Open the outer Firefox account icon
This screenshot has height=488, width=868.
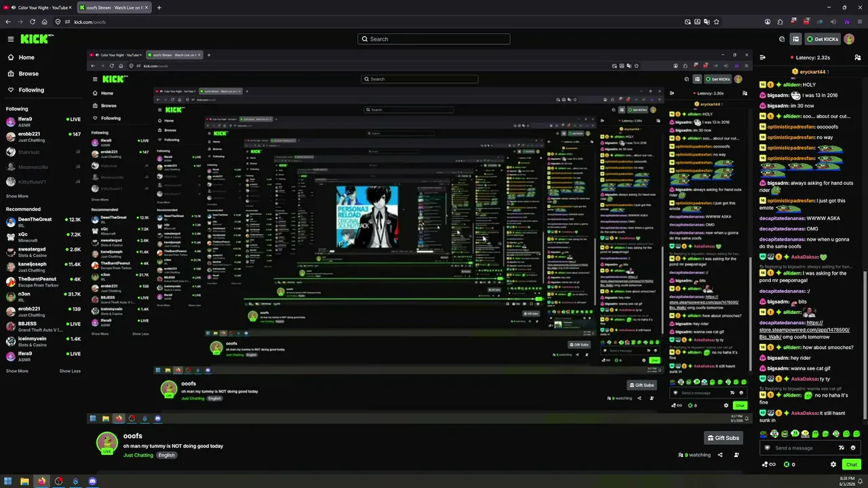(x=768, y=22)
